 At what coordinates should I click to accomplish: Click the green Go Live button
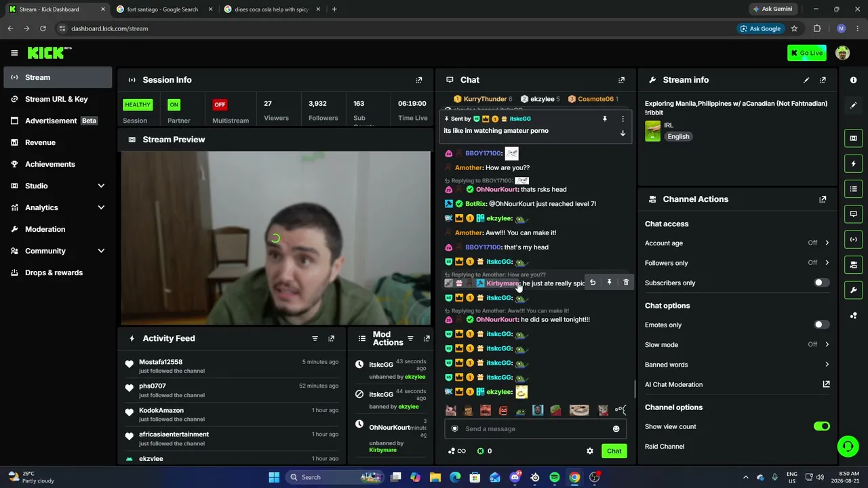tap(806, 53)
